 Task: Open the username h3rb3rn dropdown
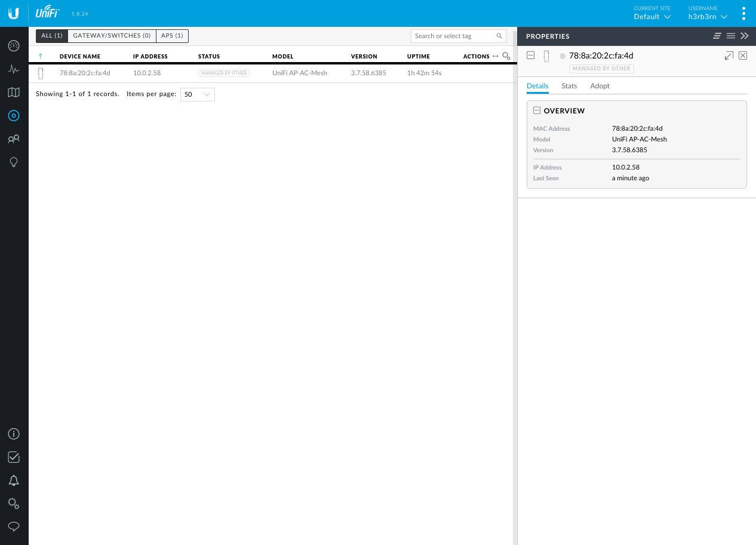[708, 17]
